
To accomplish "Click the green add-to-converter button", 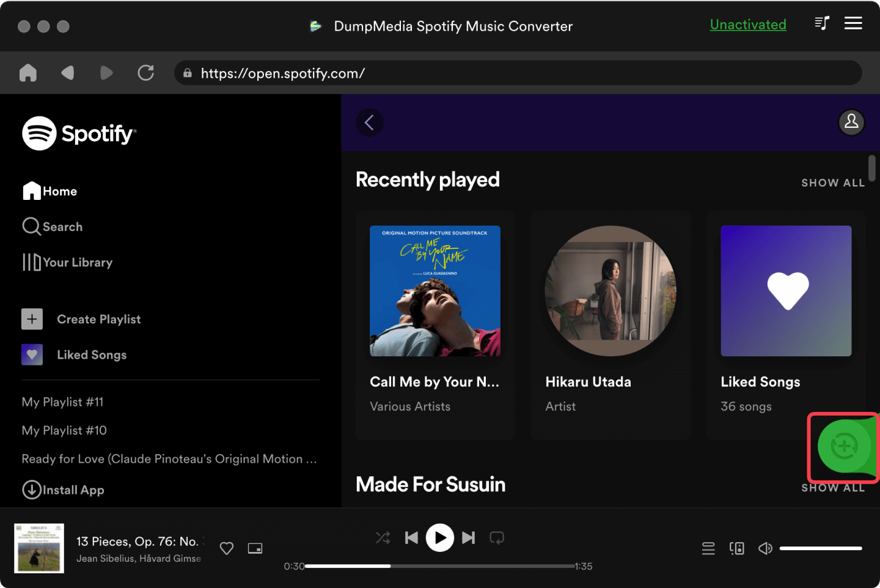I will tap(844, 447).
